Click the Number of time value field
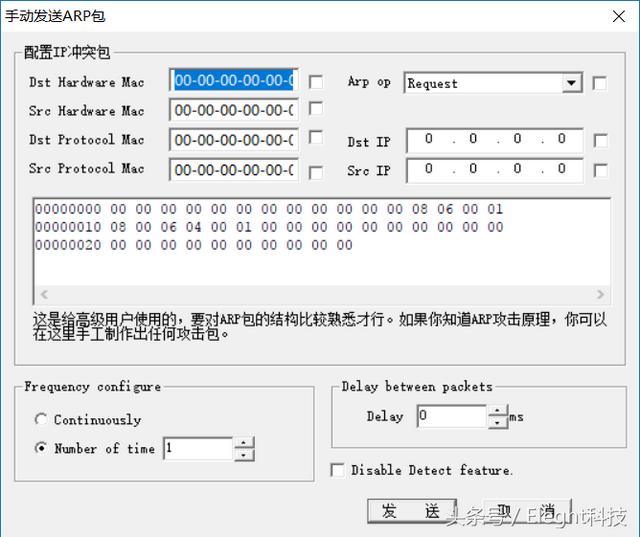 coord(199,448)
